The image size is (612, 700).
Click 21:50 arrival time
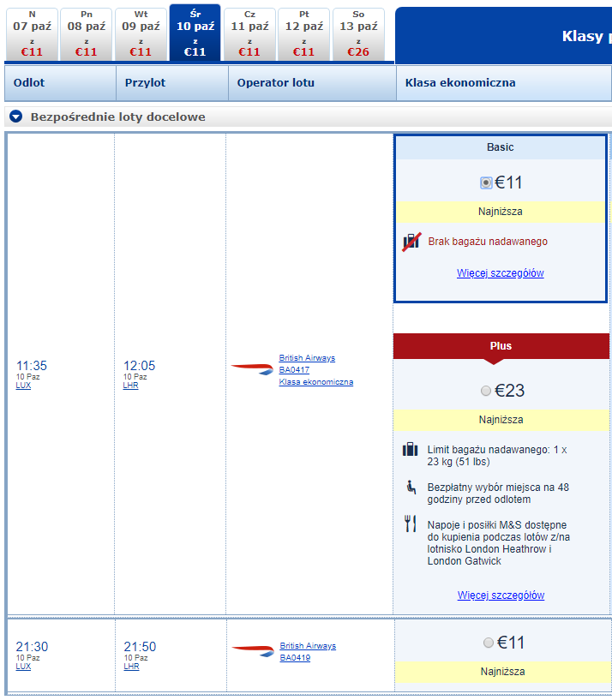coord(140,647)
